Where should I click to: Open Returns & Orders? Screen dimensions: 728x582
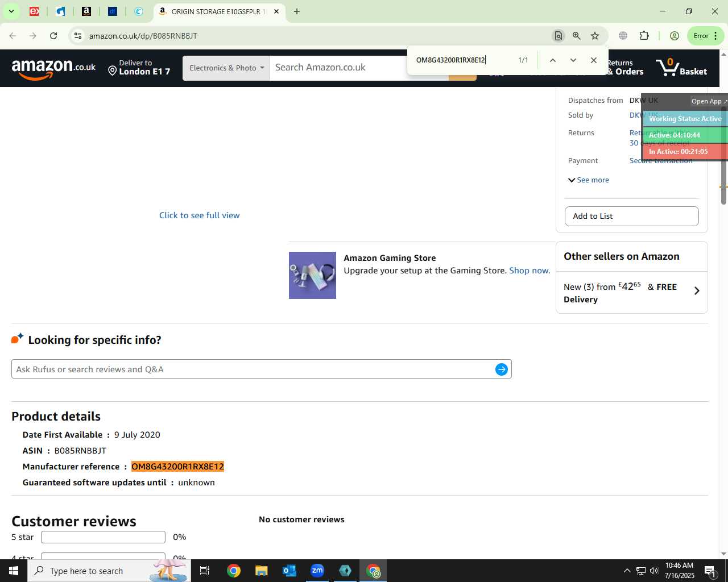pos(625,68)
